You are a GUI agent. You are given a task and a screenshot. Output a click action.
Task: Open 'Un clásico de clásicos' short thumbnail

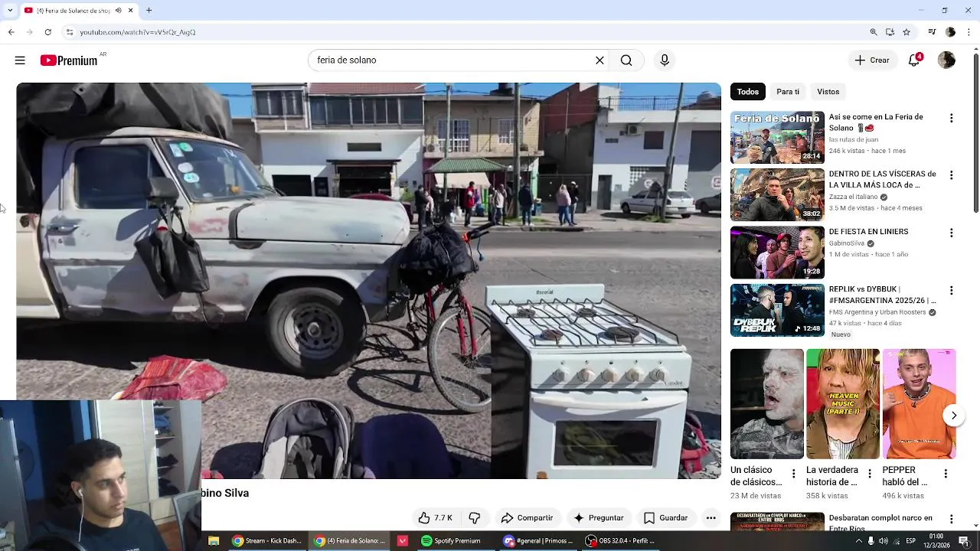pos(766,404)
